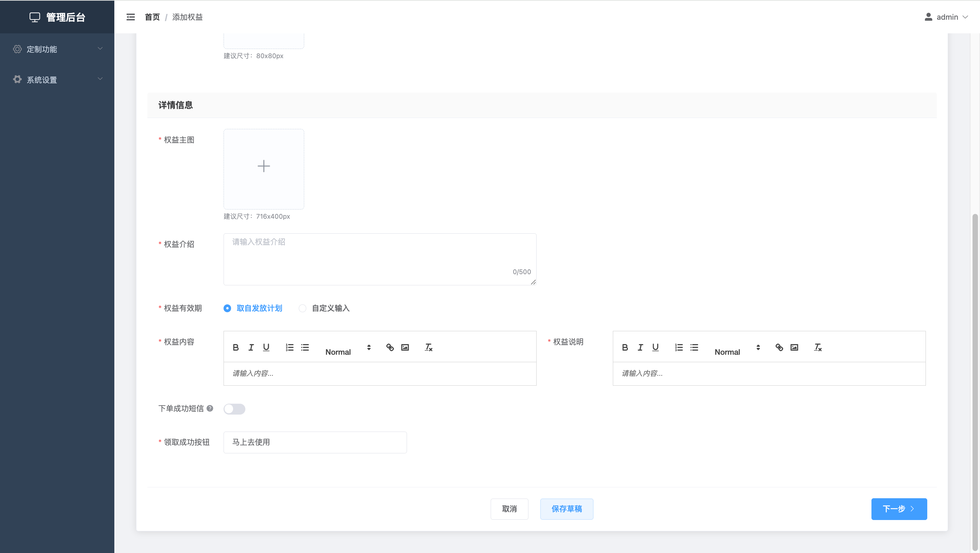Click help icon beside 下单成功短信
The width and height of the screenshot is (980, 553).
[210, 408]
